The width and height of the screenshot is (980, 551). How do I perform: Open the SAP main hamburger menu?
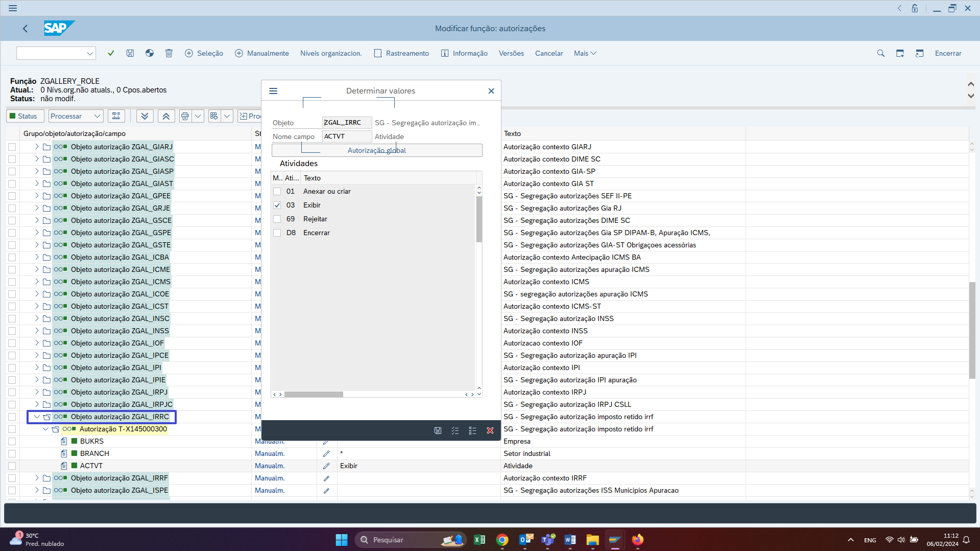13,8
